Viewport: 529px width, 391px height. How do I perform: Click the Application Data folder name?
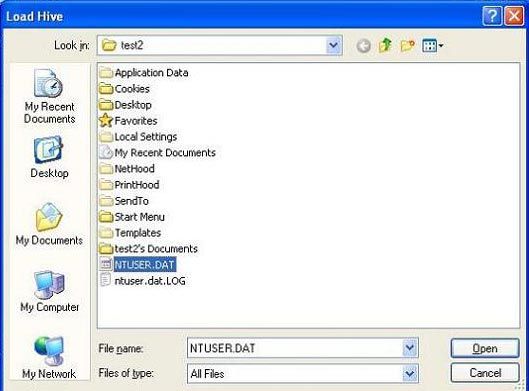tap(151, 73)
